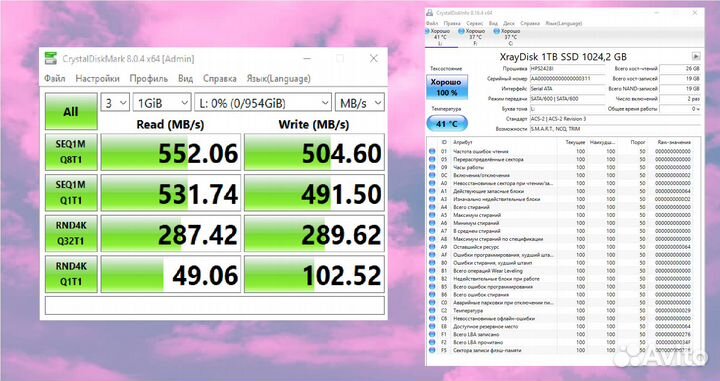The image size is (720, 381).
Task: Click the Атрибут column header
Action: 463,142
